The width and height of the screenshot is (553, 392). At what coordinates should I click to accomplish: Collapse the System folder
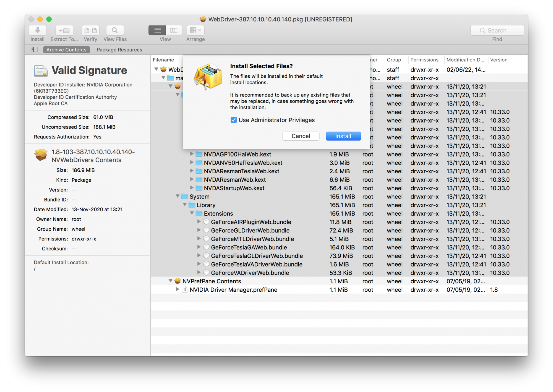178,196
